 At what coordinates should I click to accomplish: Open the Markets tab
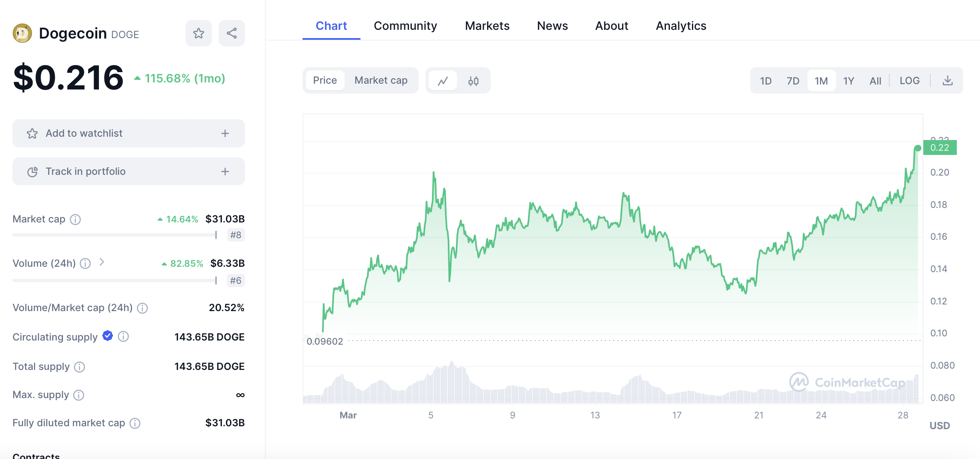487,26
